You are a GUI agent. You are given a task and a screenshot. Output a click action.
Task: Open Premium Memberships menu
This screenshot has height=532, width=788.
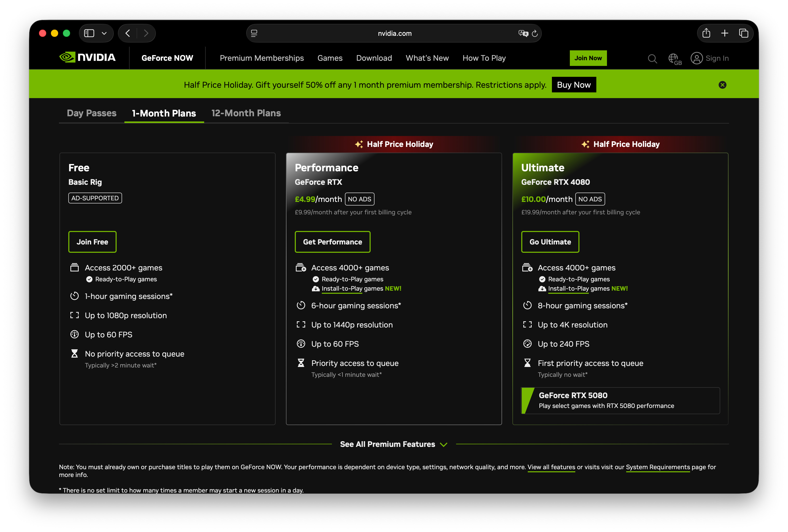click(262, 58)
